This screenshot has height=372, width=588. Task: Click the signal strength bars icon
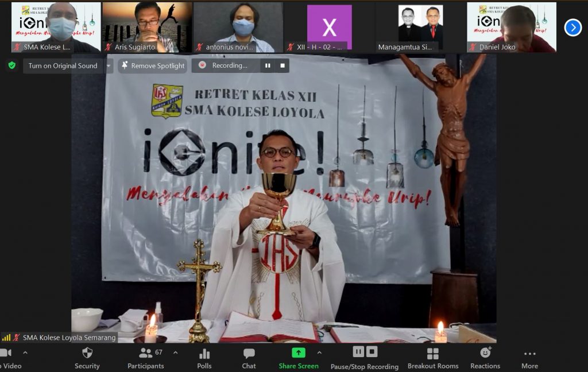point(6,338)
